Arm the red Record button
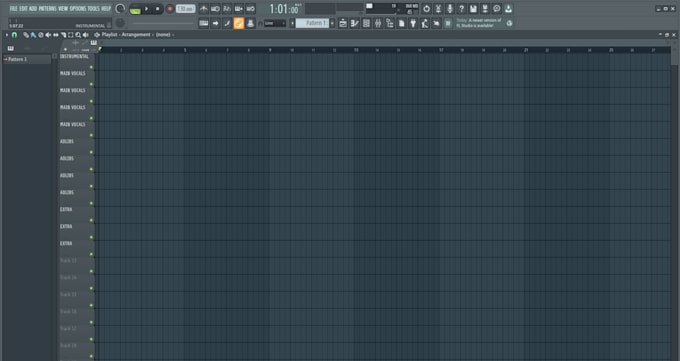 [x=170, y=9]
